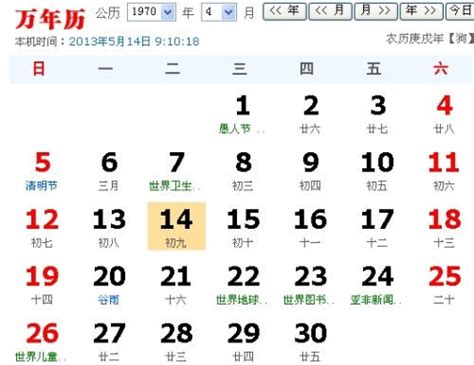This screenshot has height=365, width=474.
Task: Select date 13 labeled 初八
Action: 109,228
